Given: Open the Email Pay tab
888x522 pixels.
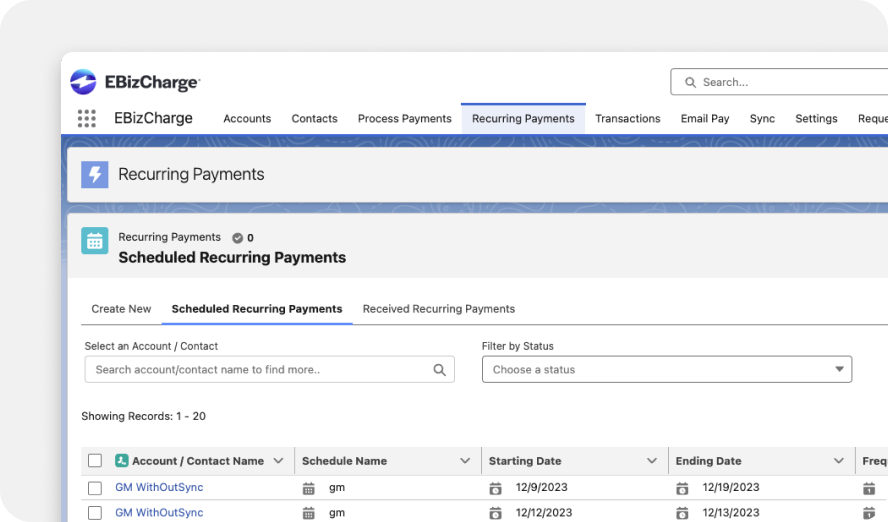Looking at the screenshot, I should coord(705,118).
